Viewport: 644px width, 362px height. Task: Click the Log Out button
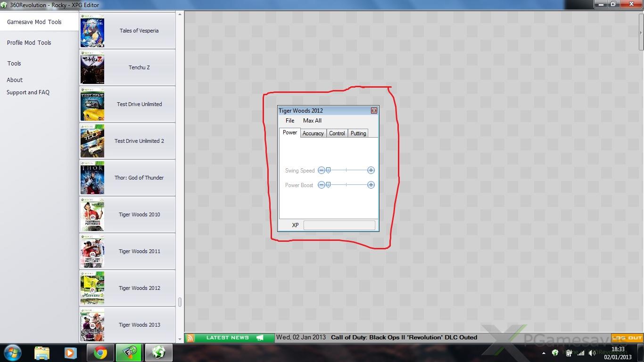[627, 338]
